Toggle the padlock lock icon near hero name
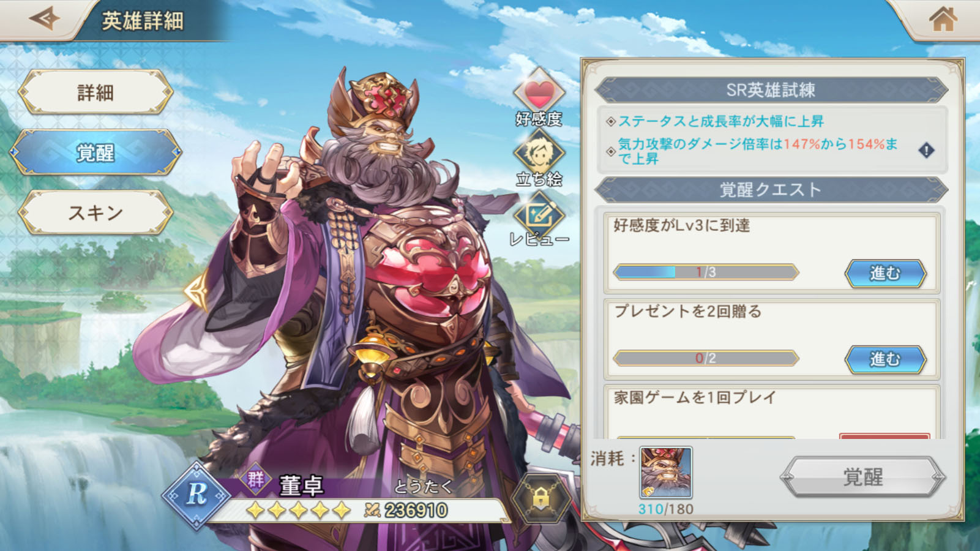The image size is (980, 551). pyautogui.click(x=540, y=498)
